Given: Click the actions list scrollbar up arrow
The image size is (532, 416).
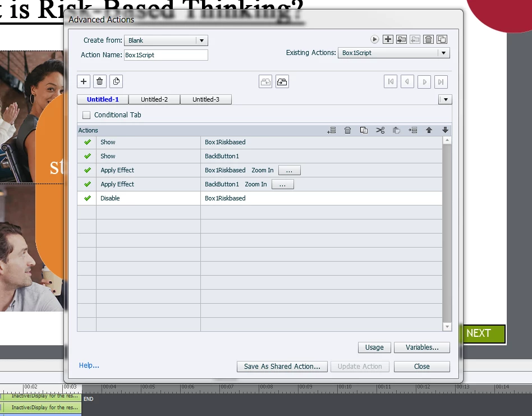Looking at the screenshot, I should tap(447, 140).
